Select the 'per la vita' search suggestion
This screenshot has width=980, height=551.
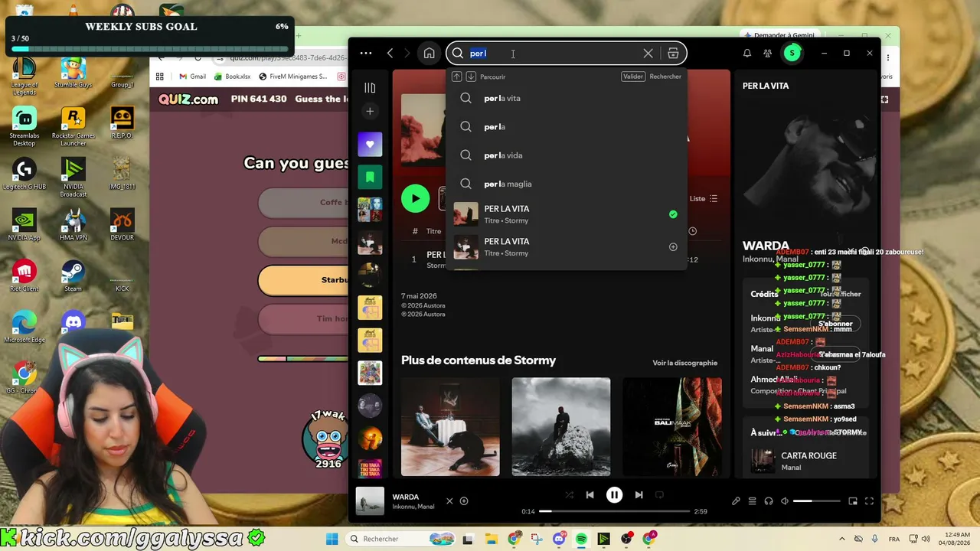[567, 98]
